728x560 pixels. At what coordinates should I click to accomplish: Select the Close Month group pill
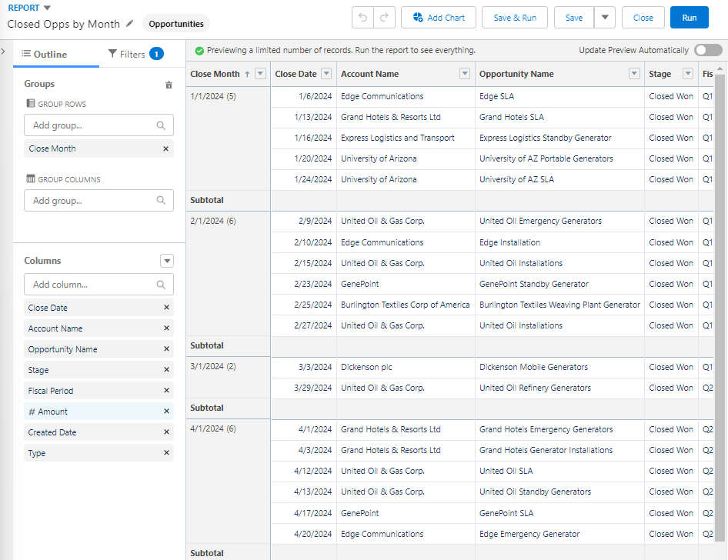tap(99, 148)
